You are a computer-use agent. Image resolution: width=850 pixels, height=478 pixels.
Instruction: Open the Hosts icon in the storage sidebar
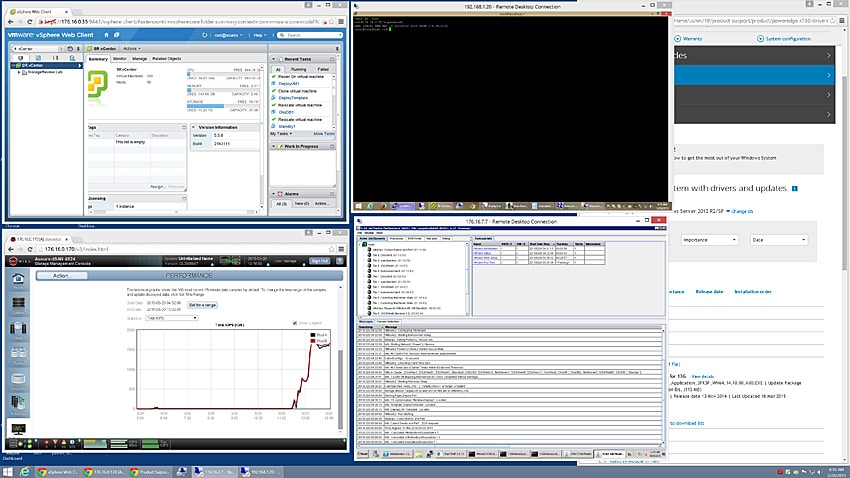click(18, 329)
